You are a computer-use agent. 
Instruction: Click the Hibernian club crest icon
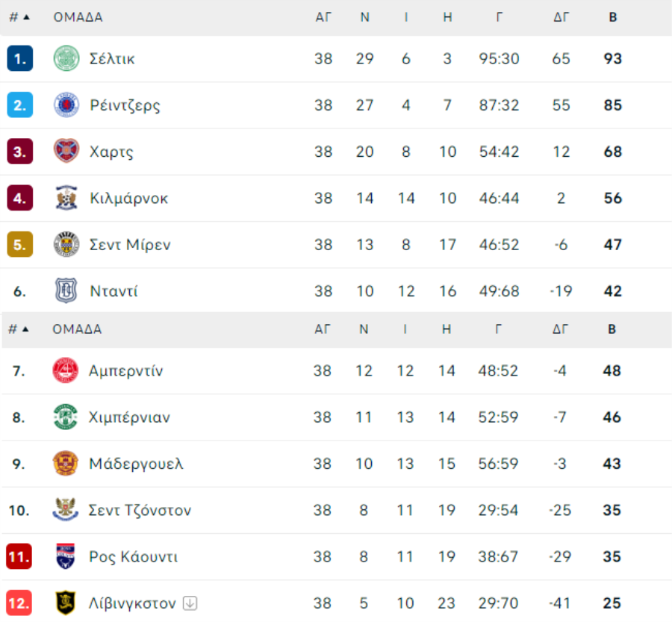pos(65,417)
